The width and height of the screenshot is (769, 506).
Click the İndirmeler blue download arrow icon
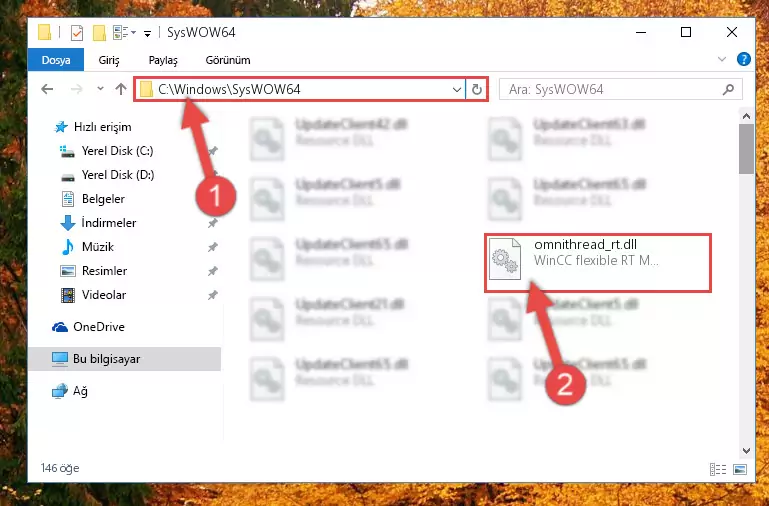point(68,223)
